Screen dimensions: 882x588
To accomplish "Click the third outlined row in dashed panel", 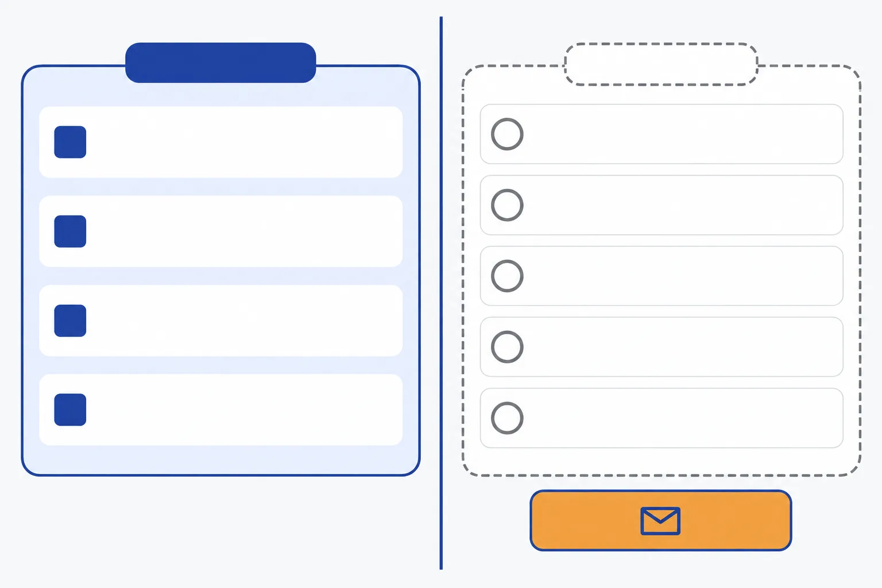I will [x=661, y=276].
